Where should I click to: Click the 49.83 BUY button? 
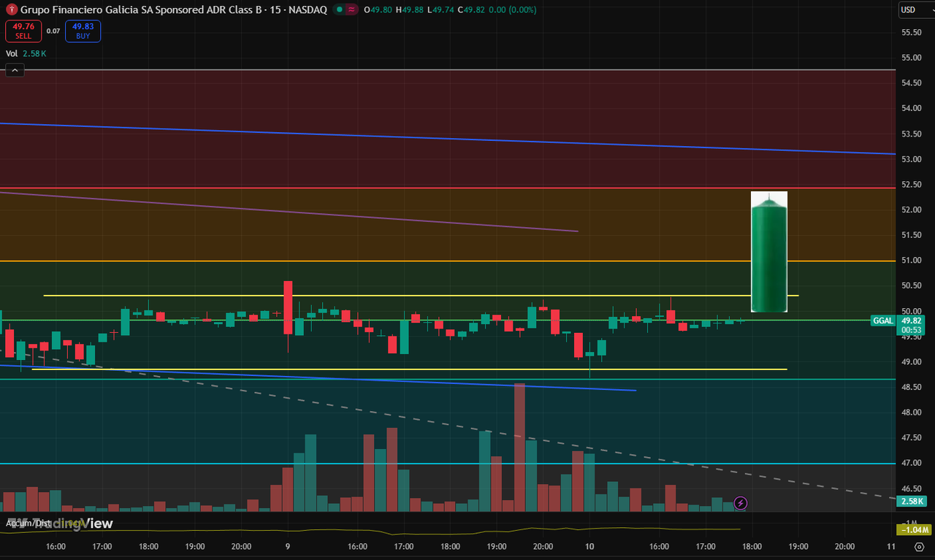click(x=83, y=31)
